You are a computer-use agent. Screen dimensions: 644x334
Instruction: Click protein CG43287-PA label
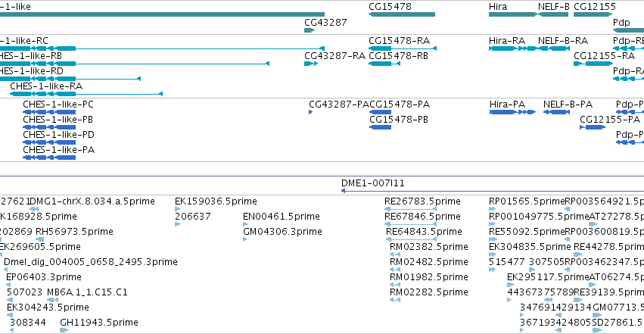point(339,105)
